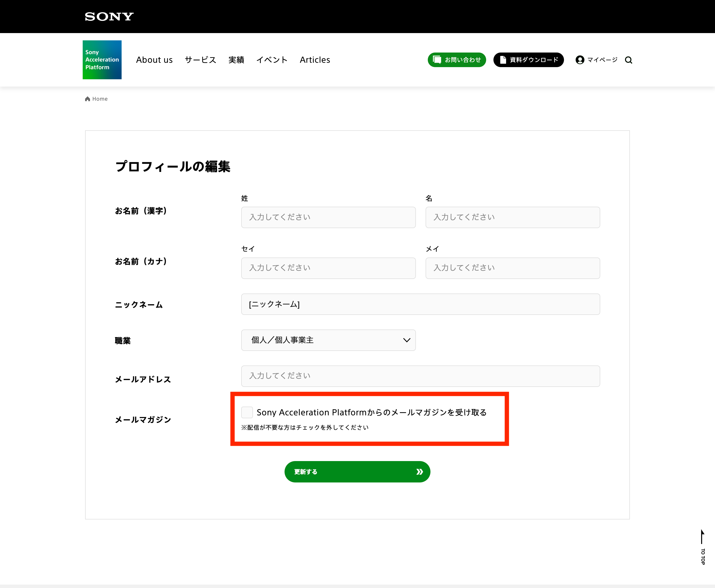
Task: Open the About us menu
Action: [154, 60]
